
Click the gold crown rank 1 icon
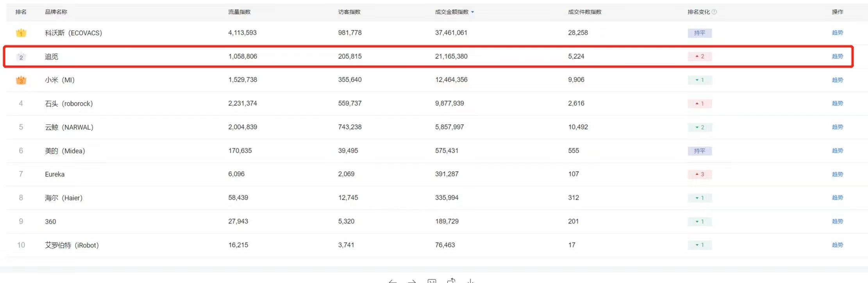click(x=21, y=33)
